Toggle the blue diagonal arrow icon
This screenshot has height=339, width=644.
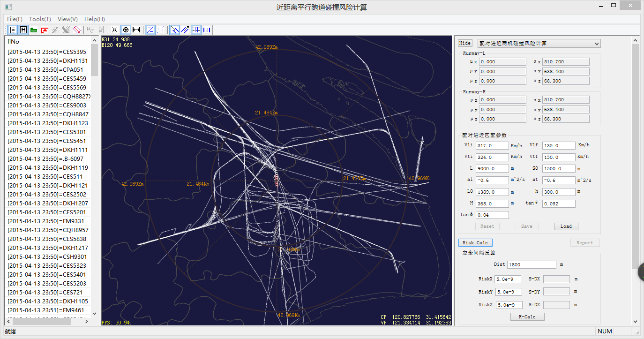(174, 30)
